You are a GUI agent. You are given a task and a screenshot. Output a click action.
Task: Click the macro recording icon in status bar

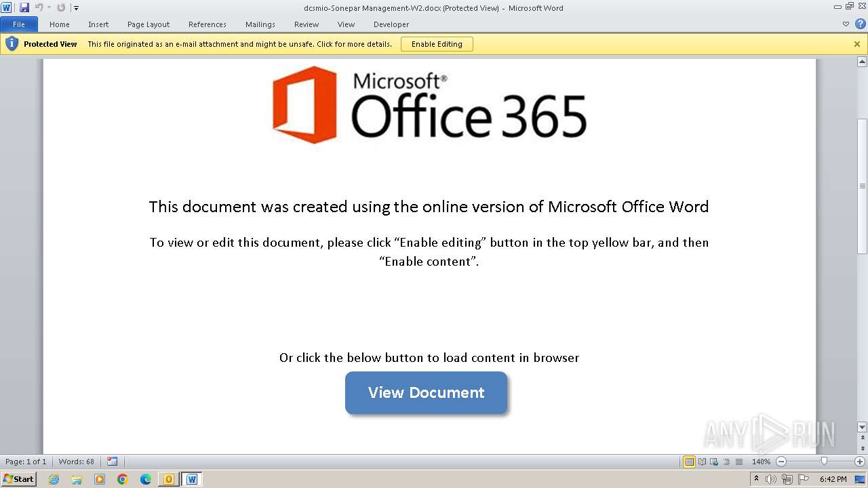[x=113, y=462]
